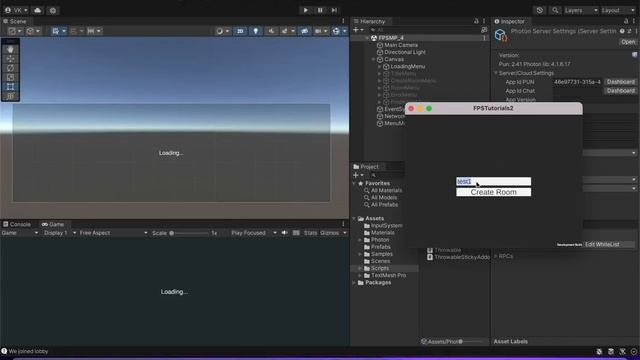Start Play mode with the Play button
The image size is (640, 360).
[x=305, y=10]
